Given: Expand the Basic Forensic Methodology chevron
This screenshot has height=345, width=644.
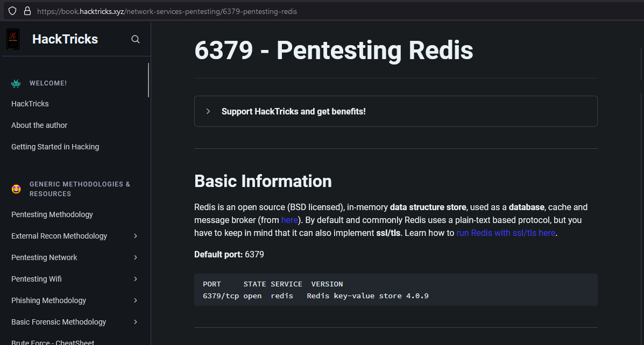Looking at the screenshot, I should (136, 322).
